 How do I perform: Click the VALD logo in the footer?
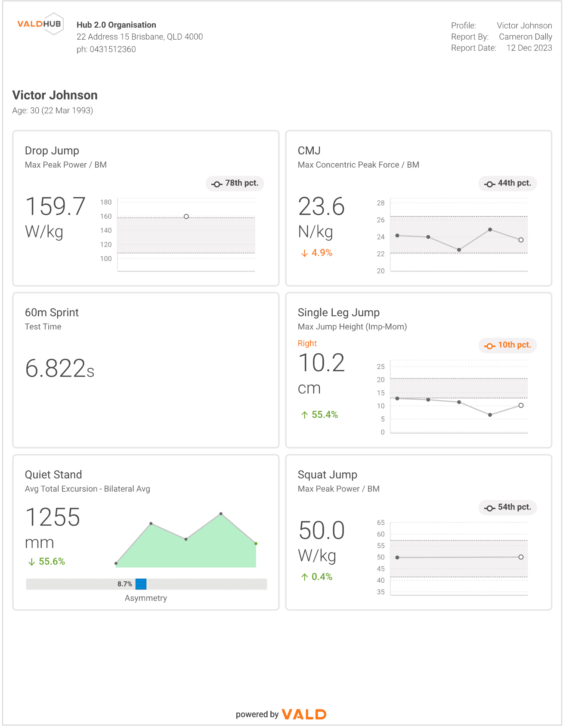(x=304, y=714)
